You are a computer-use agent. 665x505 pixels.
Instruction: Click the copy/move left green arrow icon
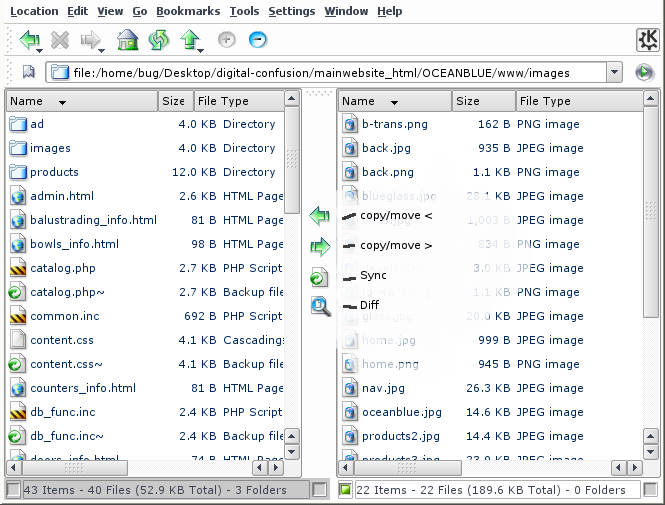tap(320, 215)
